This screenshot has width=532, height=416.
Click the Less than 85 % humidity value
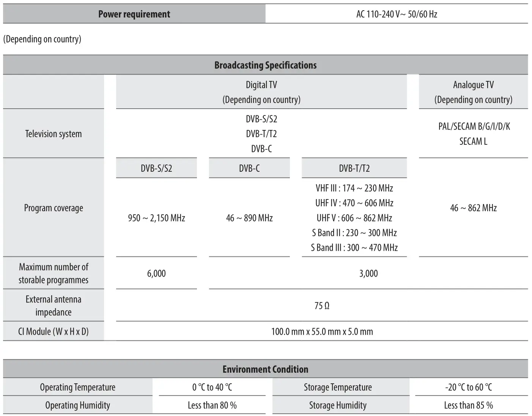pyautogui.click(x=468, y=406)
